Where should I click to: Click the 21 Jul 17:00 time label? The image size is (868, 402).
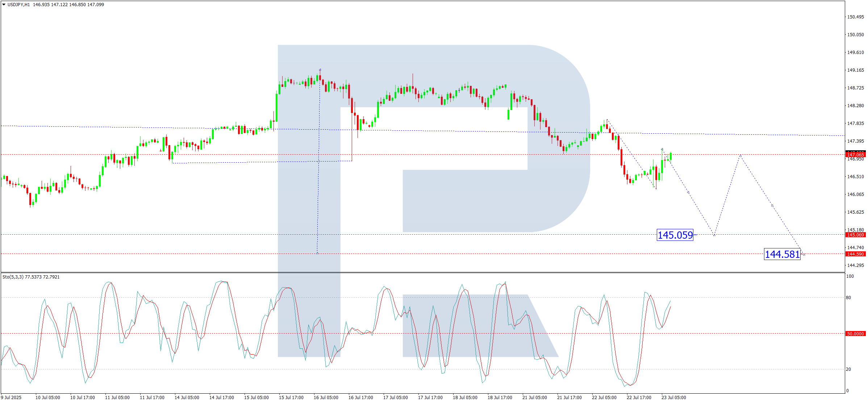pos(569,398)
